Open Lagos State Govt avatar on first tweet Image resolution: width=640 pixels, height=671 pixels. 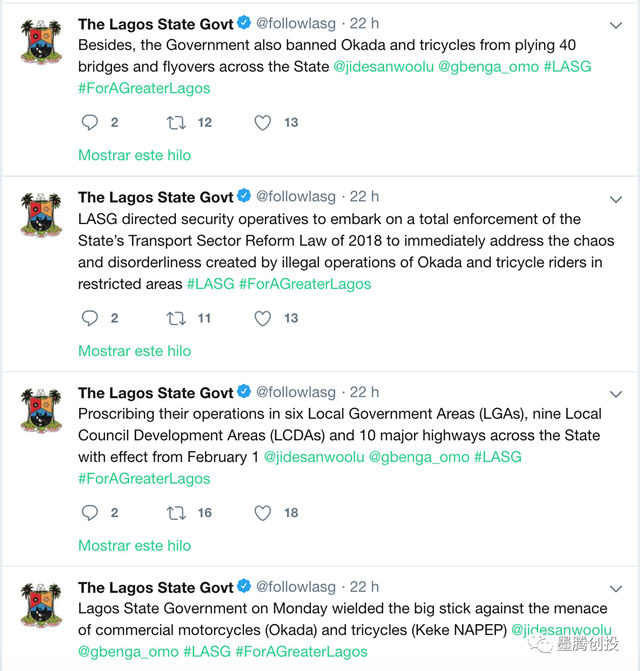click(41, 42)
